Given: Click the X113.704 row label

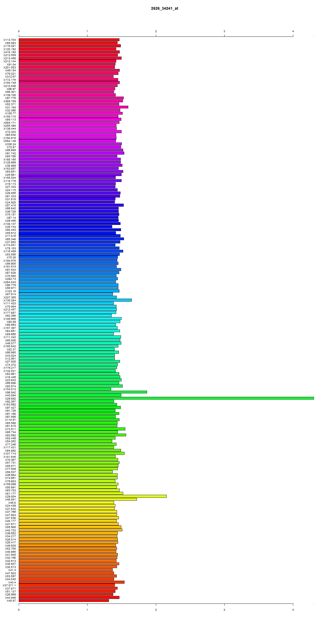Looking at the screenshot, I should coord(10,40).
